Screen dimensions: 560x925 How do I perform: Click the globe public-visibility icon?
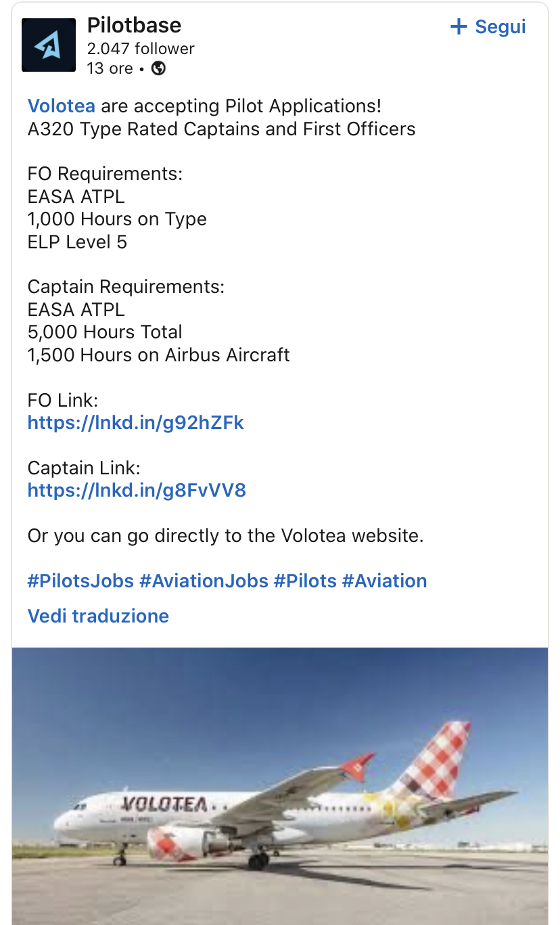[158, 68]
